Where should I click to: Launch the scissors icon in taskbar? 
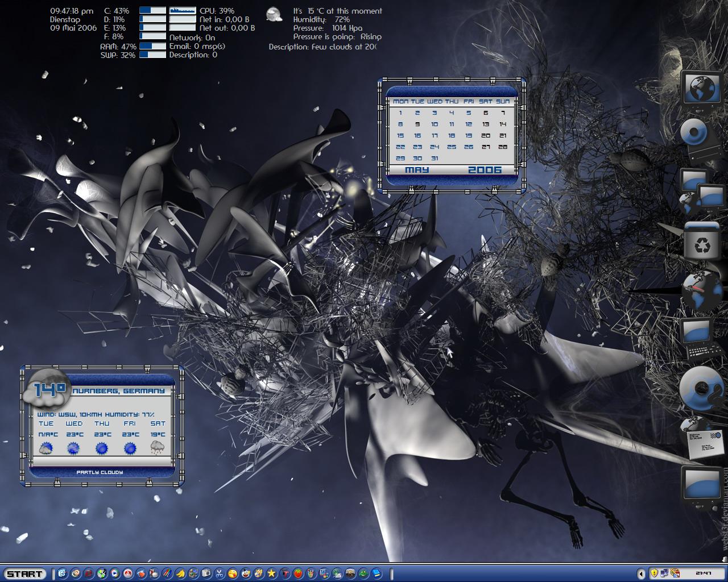pos(220,574)
